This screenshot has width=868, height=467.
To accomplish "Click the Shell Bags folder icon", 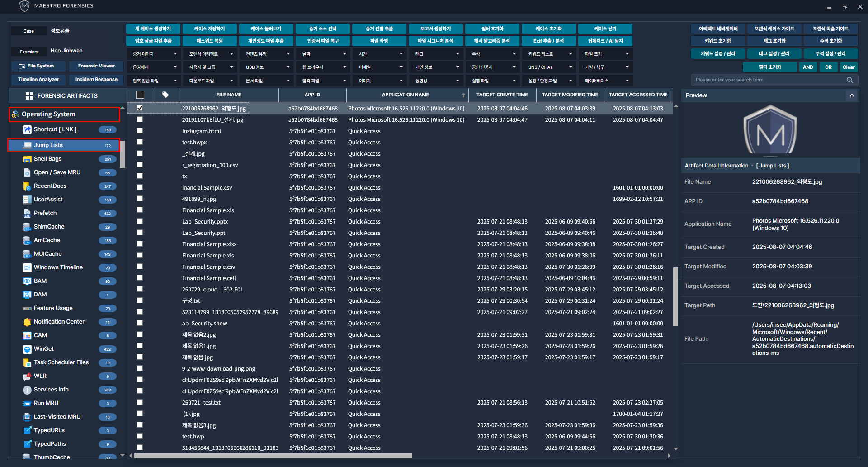I will click(x=27, y=159).
